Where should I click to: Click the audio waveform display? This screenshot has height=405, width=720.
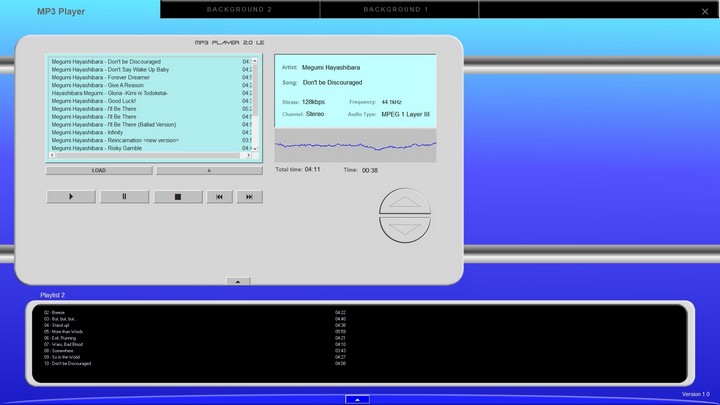pos(355,146)
